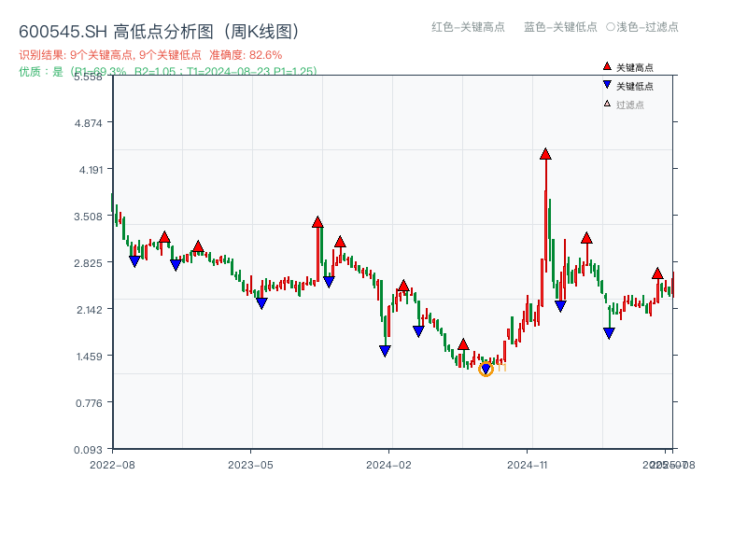Select the last red high marker at chart's right end
Viewport: 747px width, 560px height.
(x=657, y=273)
